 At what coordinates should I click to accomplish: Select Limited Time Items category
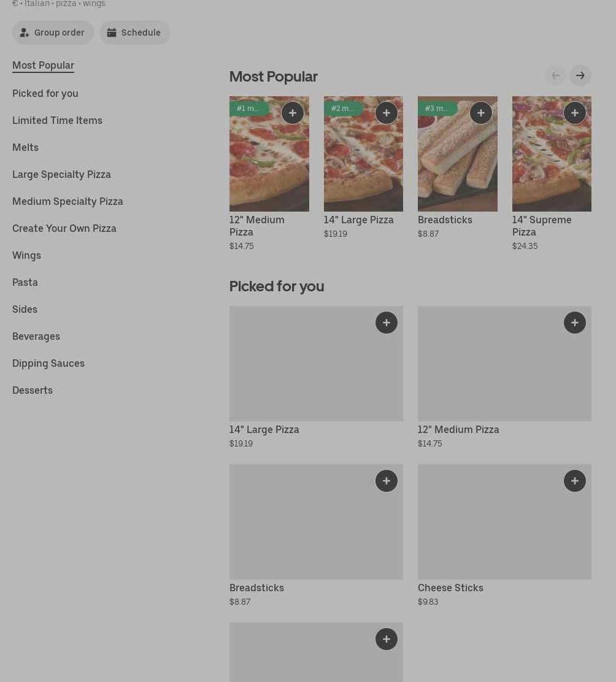[x=57, y=120]
